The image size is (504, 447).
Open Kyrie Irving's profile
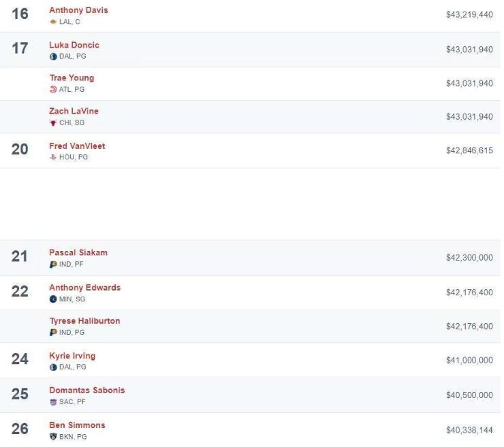[x=72, y=356]
